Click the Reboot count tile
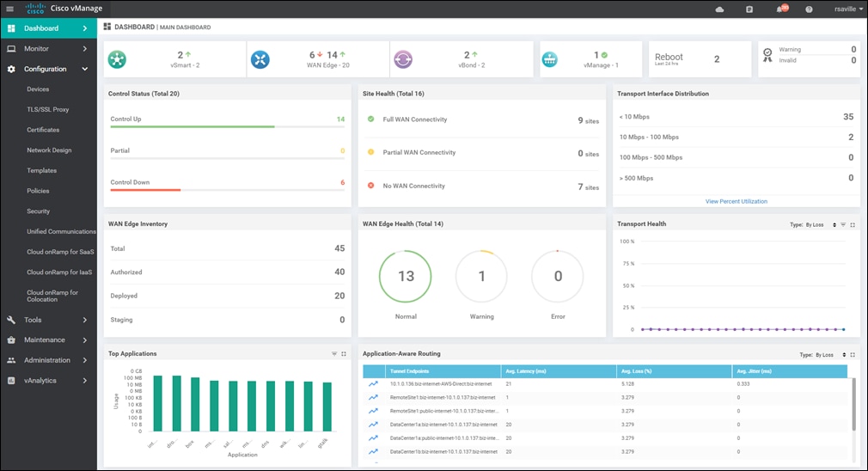The image size is (868, 471). pyautogui.click(x=700, y=58)
